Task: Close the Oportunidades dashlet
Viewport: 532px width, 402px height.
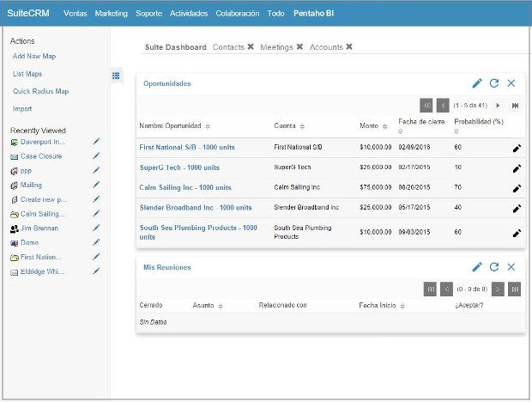Action: pos(511,83)
